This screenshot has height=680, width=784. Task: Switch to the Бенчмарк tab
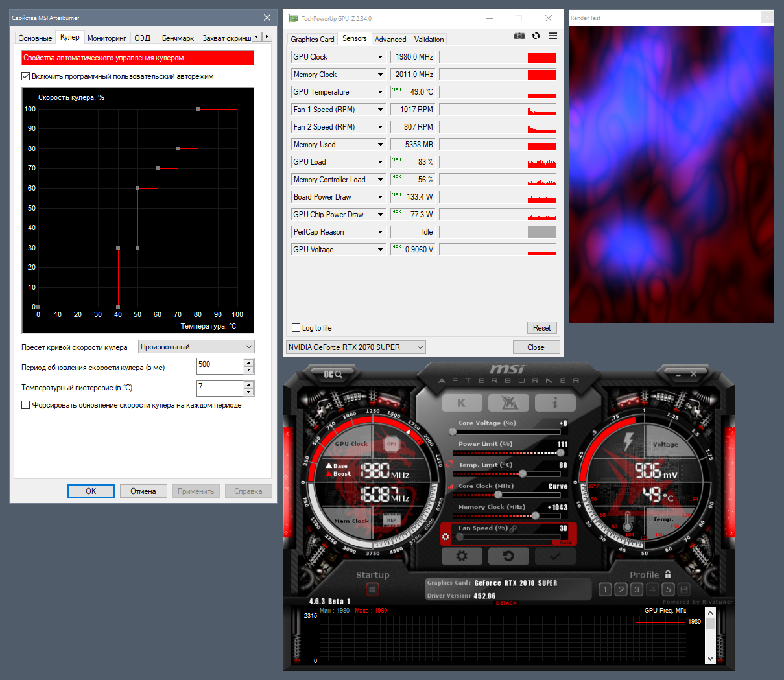[178, 38]
